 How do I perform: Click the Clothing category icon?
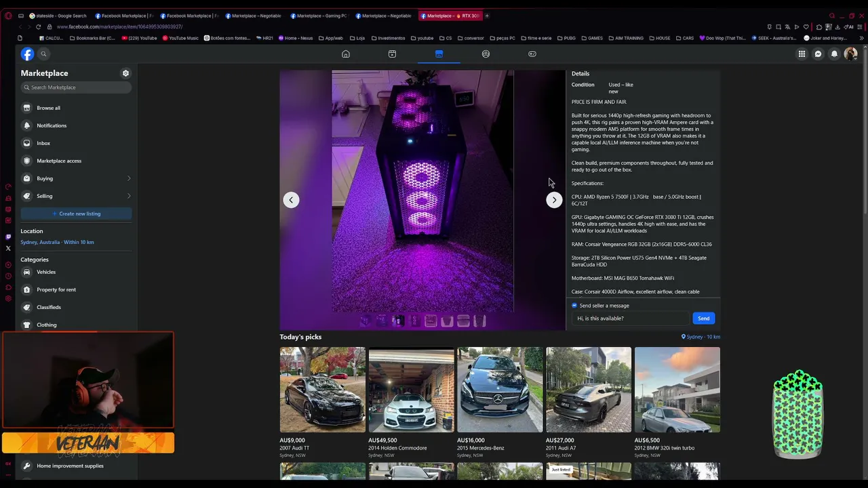tap(27, 325)
